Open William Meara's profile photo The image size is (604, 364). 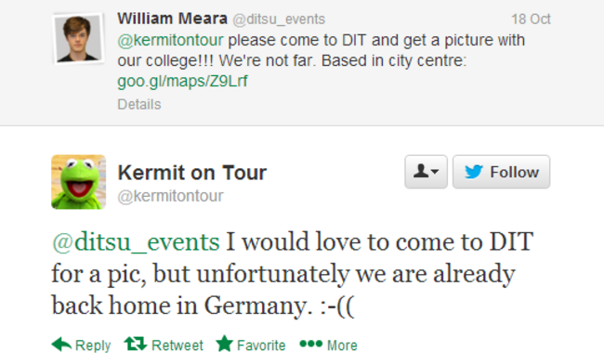point(78,38)
